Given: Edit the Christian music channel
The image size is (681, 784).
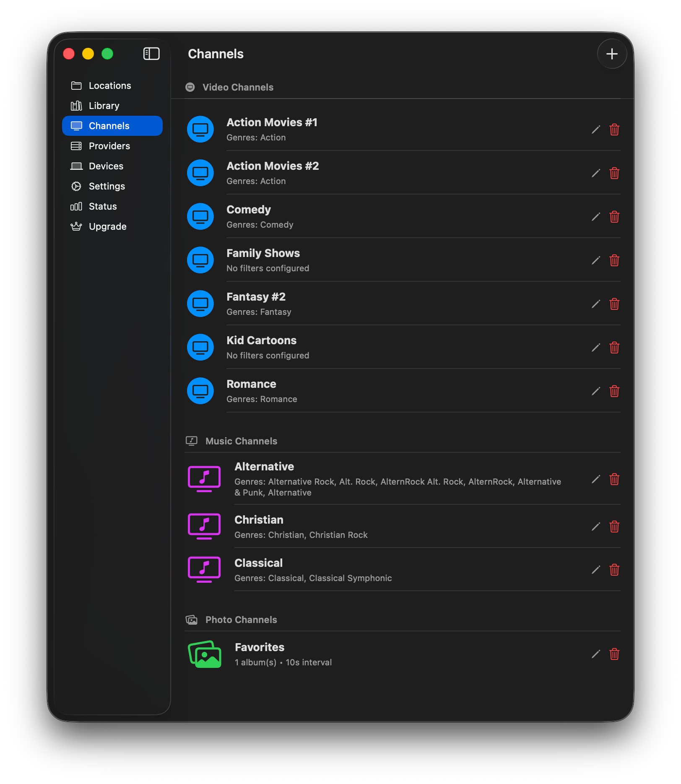Looking at the screenshot, I should pyautogui.click(x=595, y=527).
